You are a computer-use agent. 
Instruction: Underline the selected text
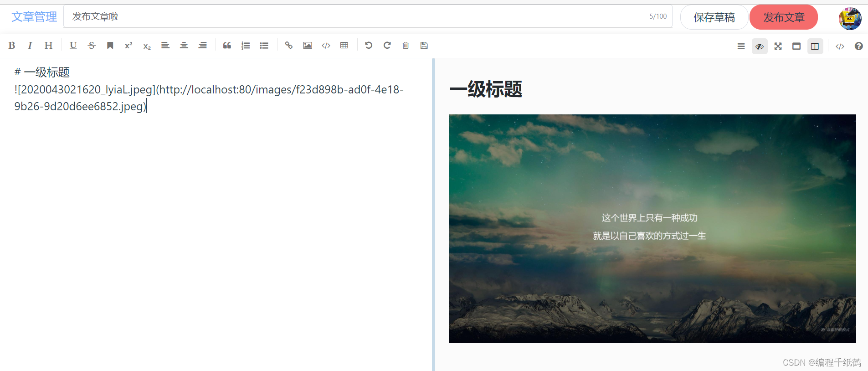coord(73,45)
